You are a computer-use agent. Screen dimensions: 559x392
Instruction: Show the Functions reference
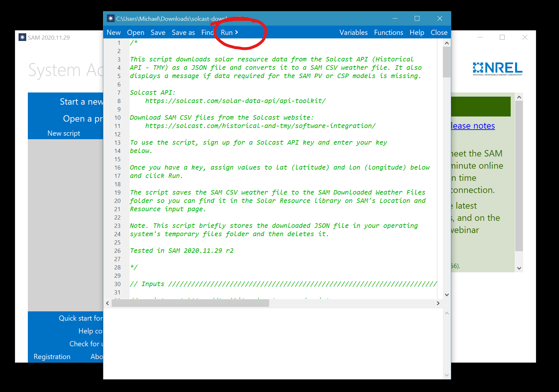click(388, 32)
